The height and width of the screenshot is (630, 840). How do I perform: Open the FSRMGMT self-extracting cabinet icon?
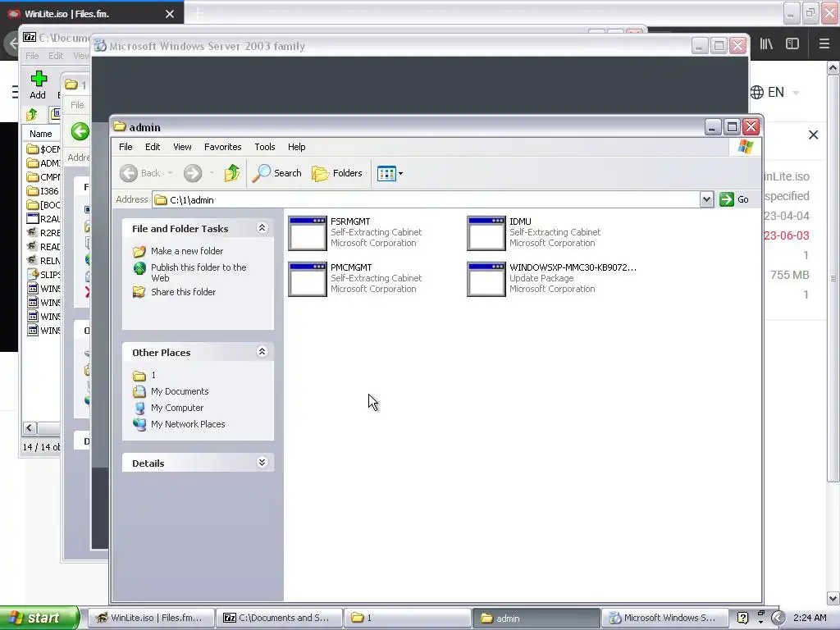click(x=308, y=233)
